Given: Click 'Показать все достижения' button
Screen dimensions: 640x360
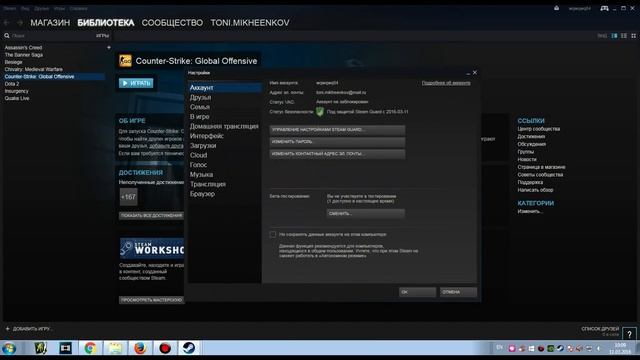Looking at the screenshot, I should [x=151, y=216].
